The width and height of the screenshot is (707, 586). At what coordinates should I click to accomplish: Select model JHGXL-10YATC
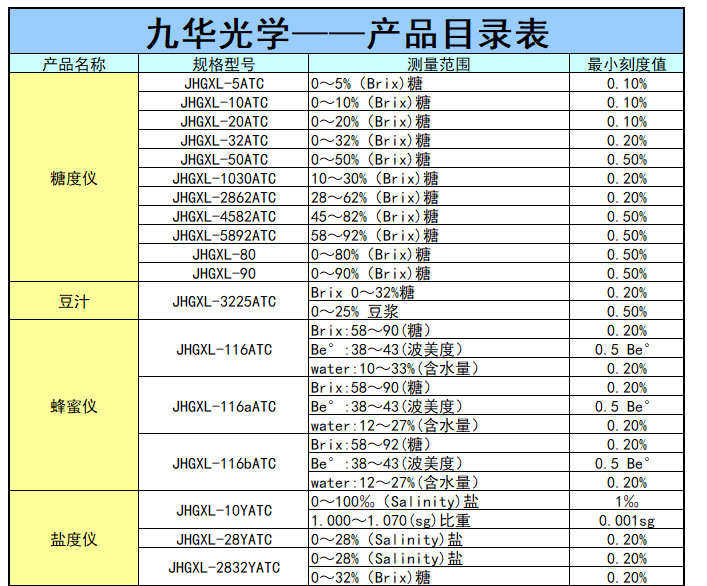(224, 511)
